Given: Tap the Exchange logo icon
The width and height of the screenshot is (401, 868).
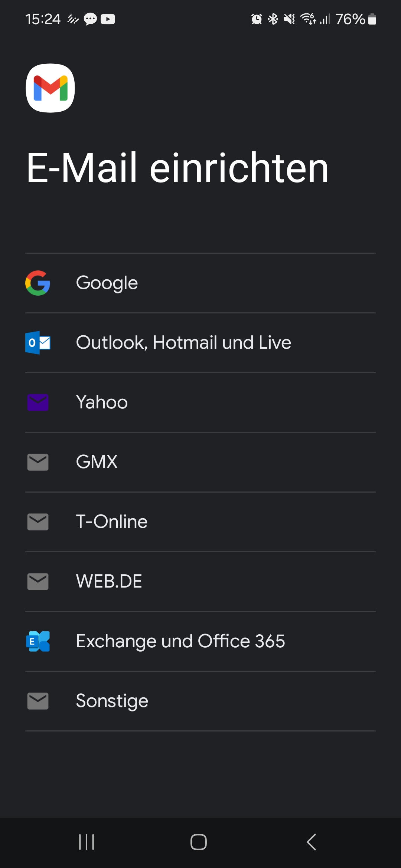Looking at the screenshot, I should tap(38, 641).
